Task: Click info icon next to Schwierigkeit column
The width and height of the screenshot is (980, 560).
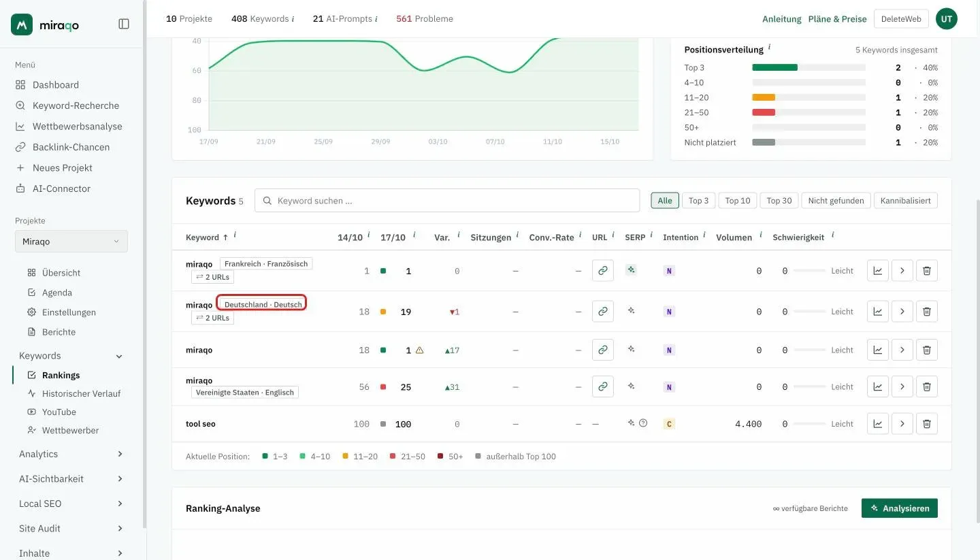Action: coord(832,235)
